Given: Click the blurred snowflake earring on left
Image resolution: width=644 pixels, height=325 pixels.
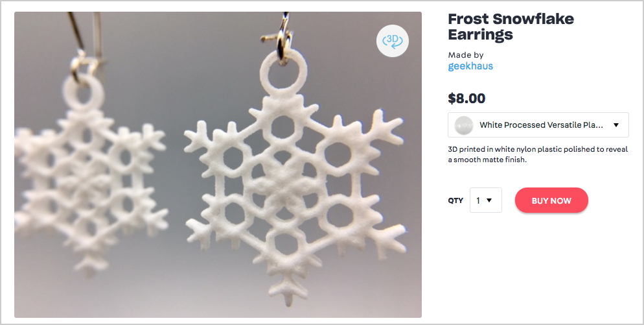Looking at the screenshot, I should point(88,177).
